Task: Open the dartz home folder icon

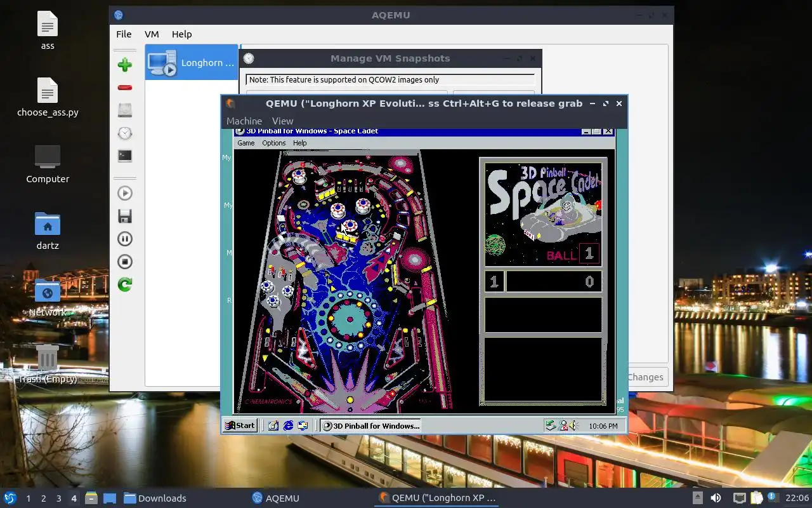Action: click(48, 231)
